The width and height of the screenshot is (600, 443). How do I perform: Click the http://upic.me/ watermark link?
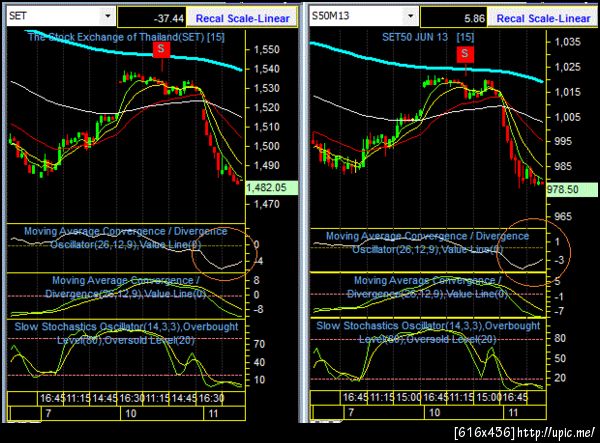(x=556, y=432)
